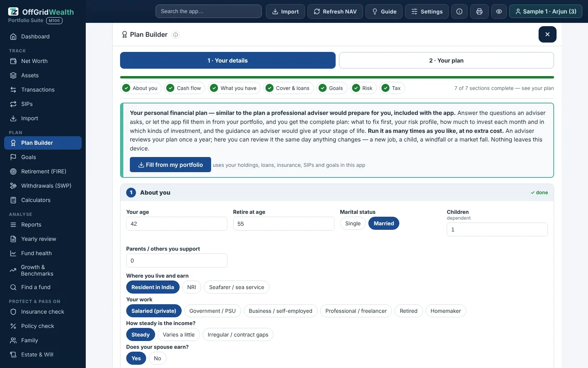Open the Sample 1 · Arjun (3) profile switcher
The image size is (588, 368).
click(x=546, y=11)
